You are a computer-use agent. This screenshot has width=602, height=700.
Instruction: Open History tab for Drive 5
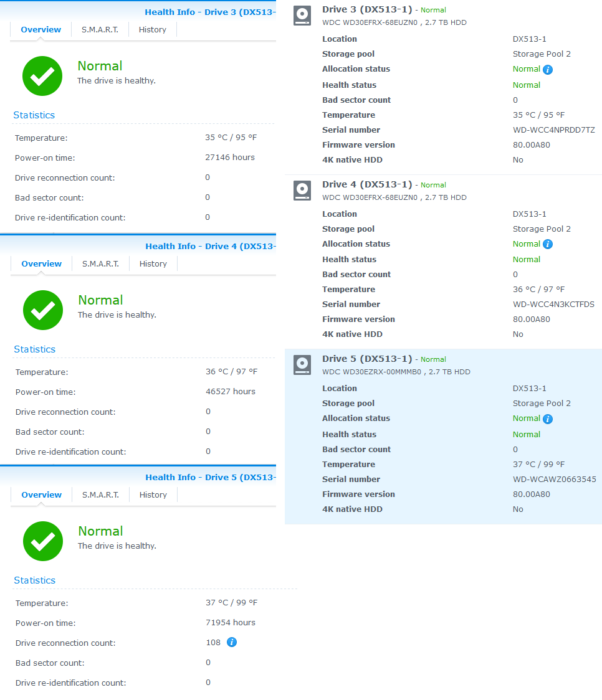(153, 494)
